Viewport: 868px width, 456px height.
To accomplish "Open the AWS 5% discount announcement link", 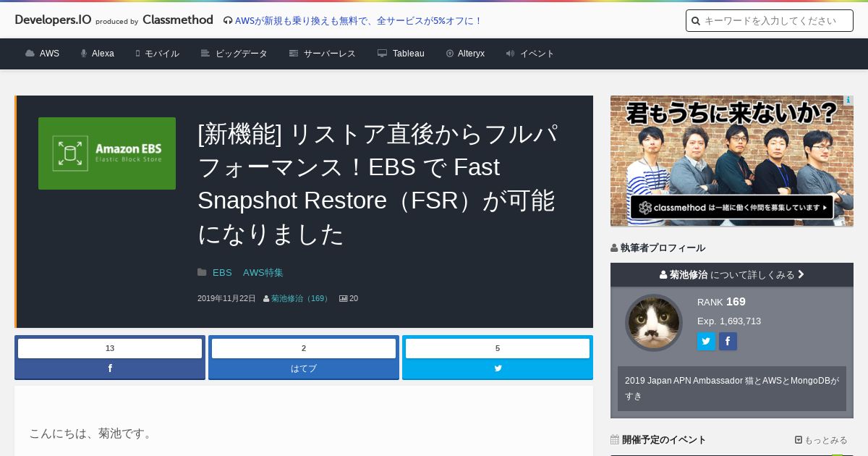I will tap(353, 21).
